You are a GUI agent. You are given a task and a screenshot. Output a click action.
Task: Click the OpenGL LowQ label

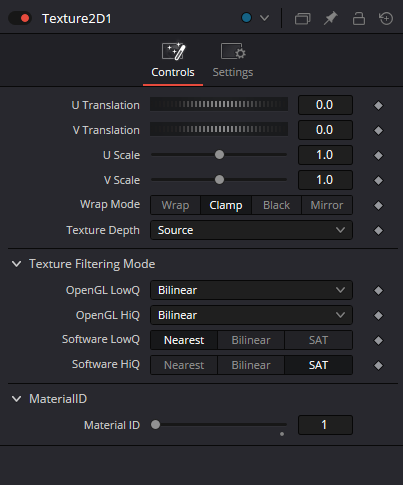click(x=103, y=290)
